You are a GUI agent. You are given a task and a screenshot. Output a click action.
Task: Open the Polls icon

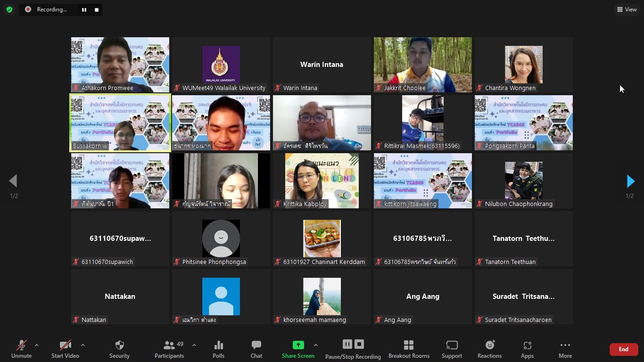point(218,346)
